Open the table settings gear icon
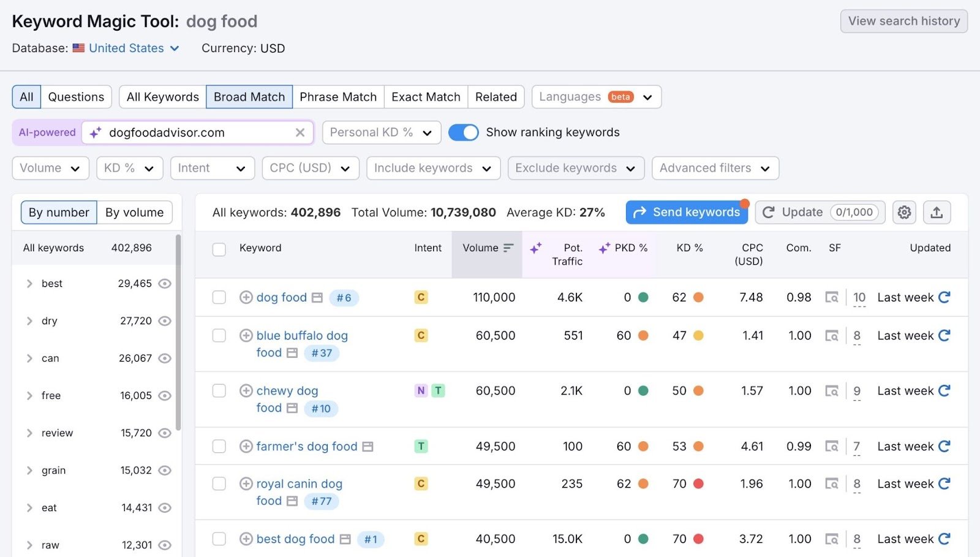The height and width of the screenshot is (557, 980). [904, 212]
